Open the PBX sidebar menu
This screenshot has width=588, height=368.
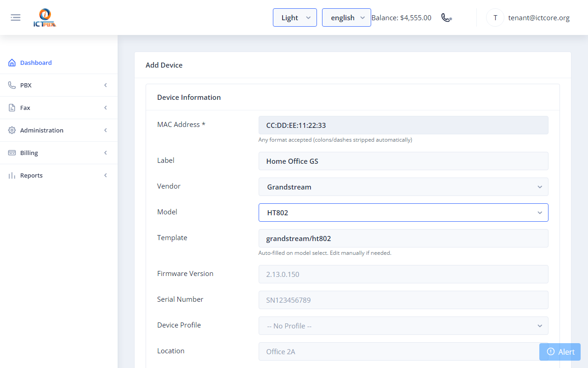59,85
